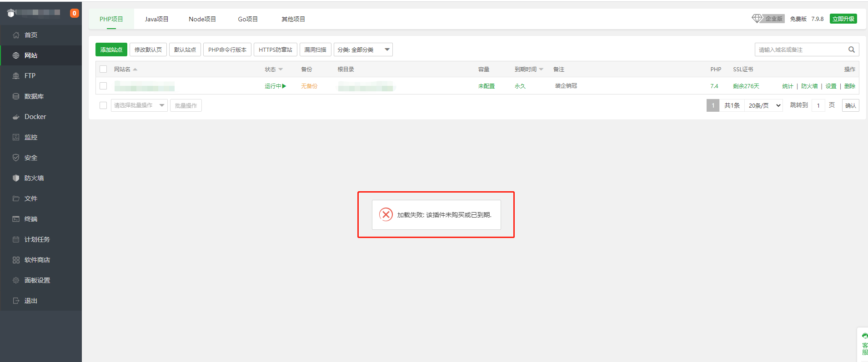This screenshot has height=362, width=868.
Task: Click the shield check icon beside 安全
Action: [x=16, y=158]
